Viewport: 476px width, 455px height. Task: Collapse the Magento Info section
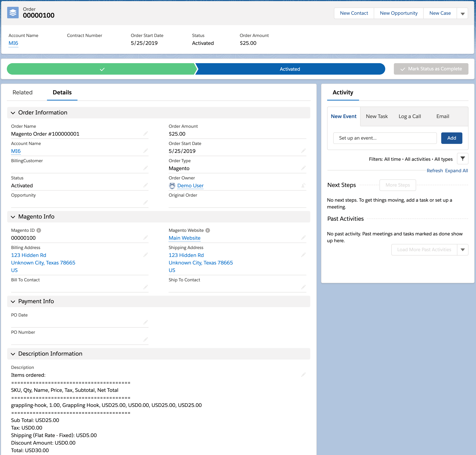click(13, 217)
